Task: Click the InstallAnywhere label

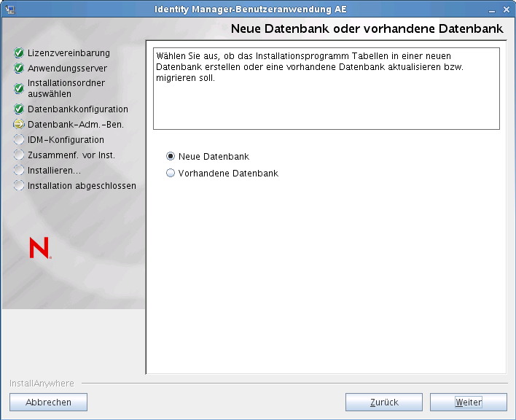Action: click(42, 384)
